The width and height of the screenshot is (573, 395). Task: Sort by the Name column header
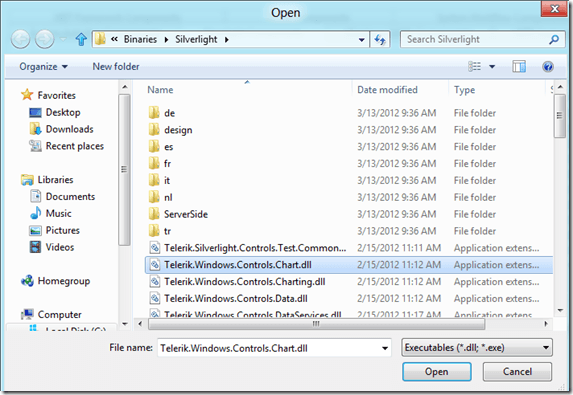[x=160, y=90]
